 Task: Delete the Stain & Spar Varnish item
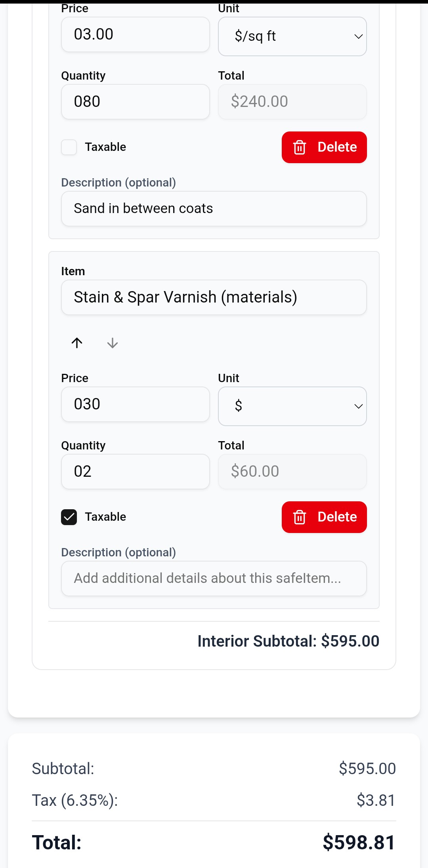tap(324, 517)
